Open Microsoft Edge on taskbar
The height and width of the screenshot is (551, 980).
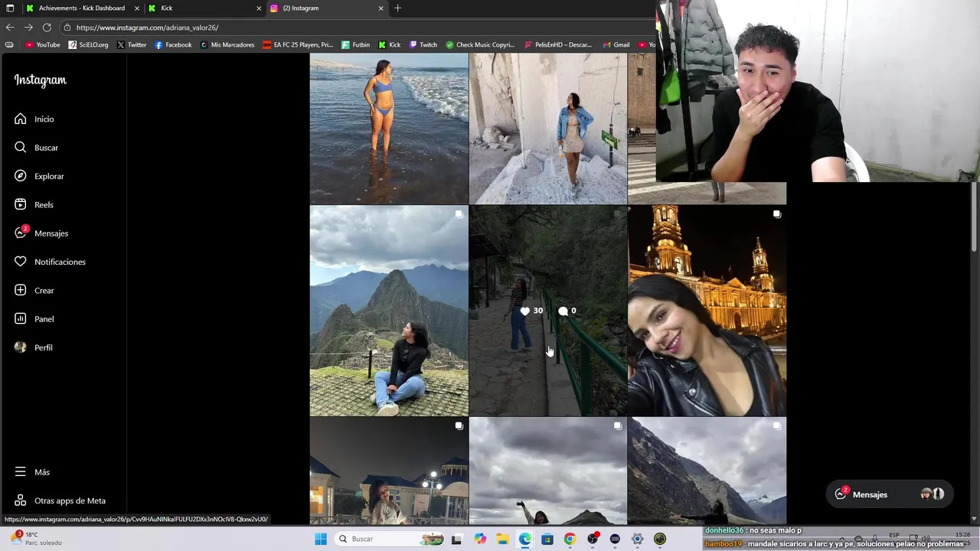(x=525, y=539)
